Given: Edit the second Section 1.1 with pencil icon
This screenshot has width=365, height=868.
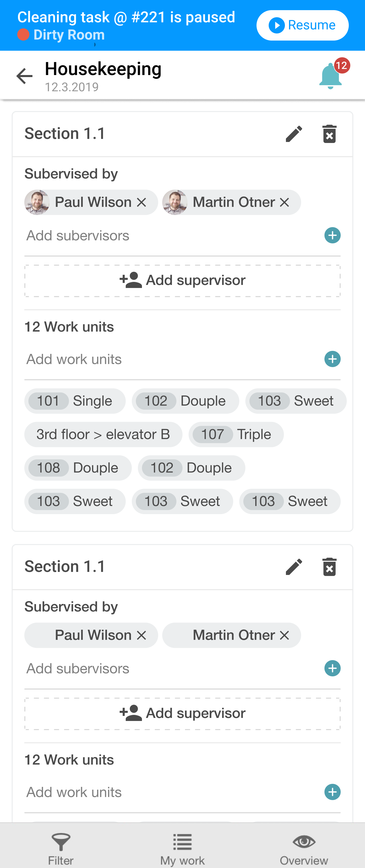Looking at the screenshot, I should (x=294, y=567).
